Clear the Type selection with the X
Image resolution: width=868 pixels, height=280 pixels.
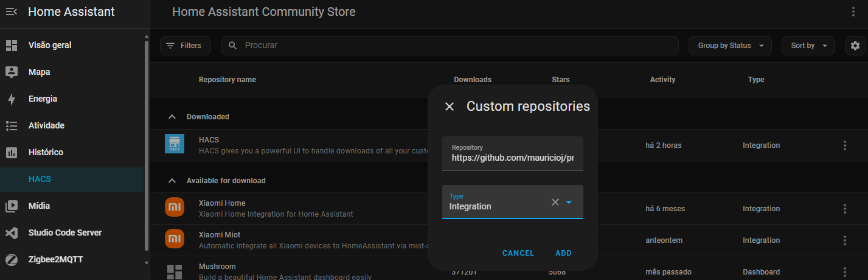click(555, 202)
